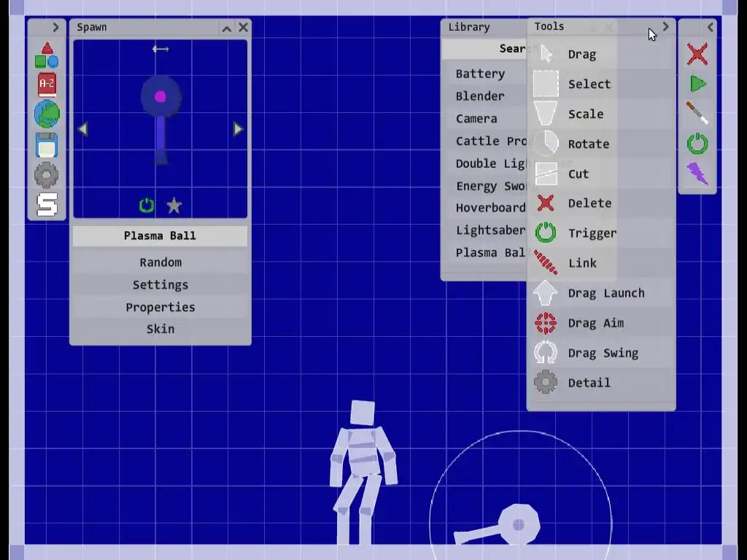The image size is (747, 560).
Task: Toggle the favorite star in Spawn preview
Action: pos(174,205)
